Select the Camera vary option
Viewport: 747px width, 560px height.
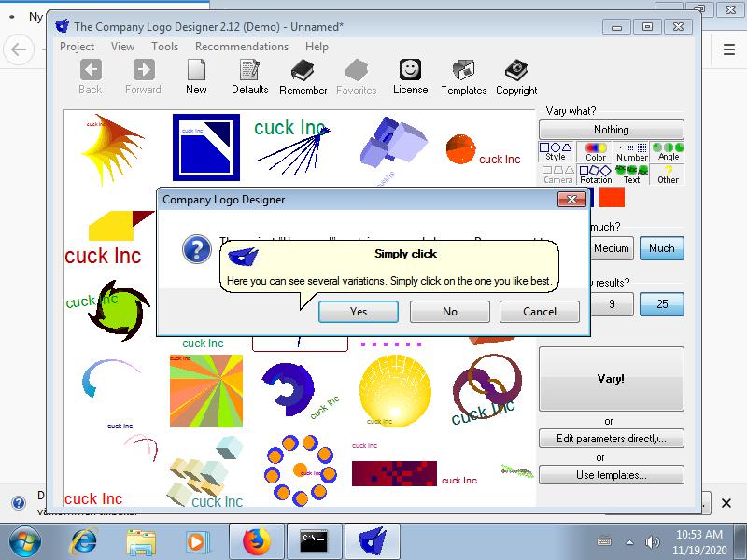pyautogui.click(x=557, y=175)
